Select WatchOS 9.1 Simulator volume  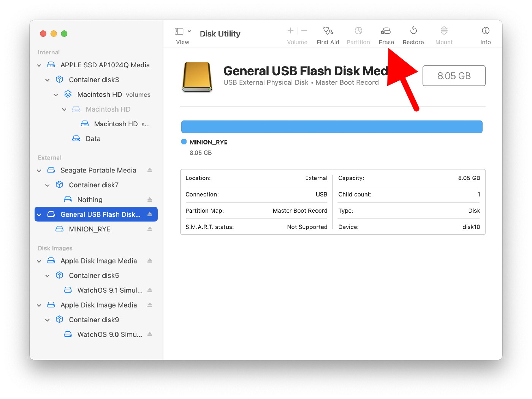(x=96, y=290)
